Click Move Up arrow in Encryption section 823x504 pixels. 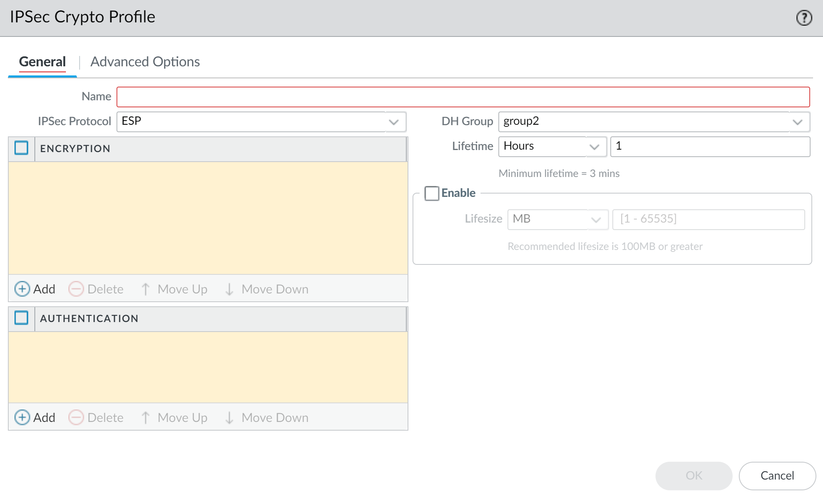(146, 289)
